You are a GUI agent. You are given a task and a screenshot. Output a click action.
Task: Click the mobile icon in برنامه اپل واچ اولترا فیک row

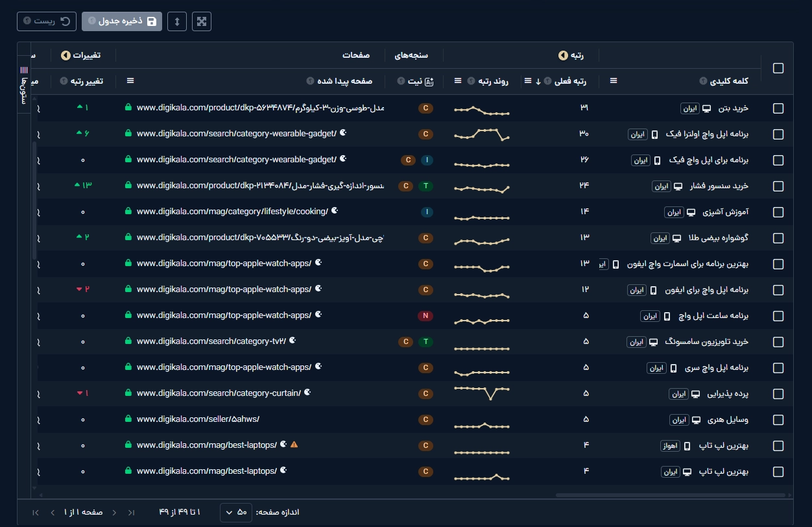(x=654, y=134)
